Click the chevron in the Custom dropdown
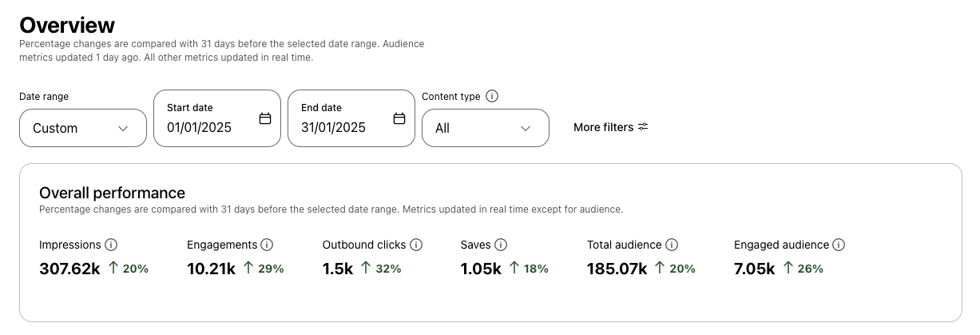Screen dimensions: 980x335 (123, 128)
